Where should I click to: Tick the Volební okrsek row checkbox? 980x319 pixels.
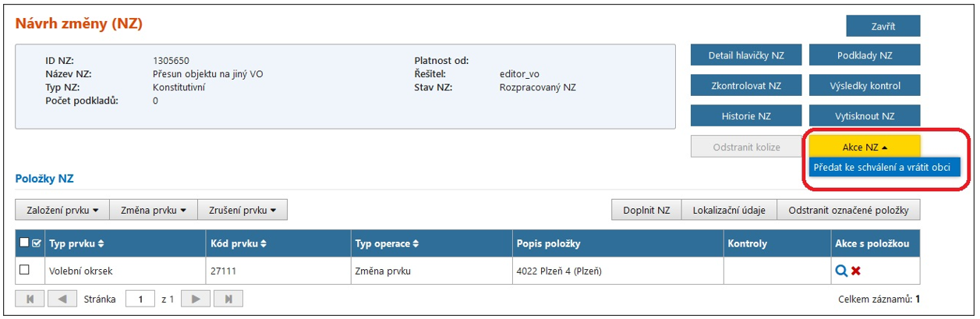point(24,270)
